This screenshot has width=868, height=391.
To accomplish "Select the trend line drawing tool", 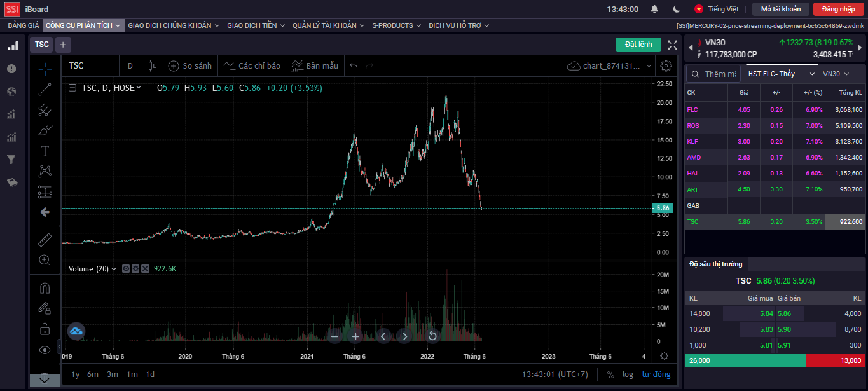I will point(45,90).
